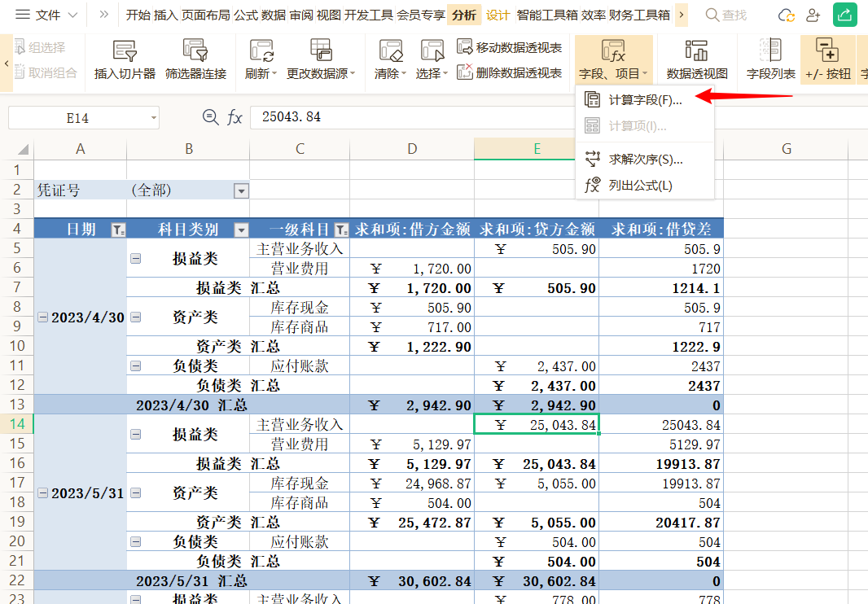
Task: Collapse 损益类 under 2023/5/31
Action: [136, 435]
